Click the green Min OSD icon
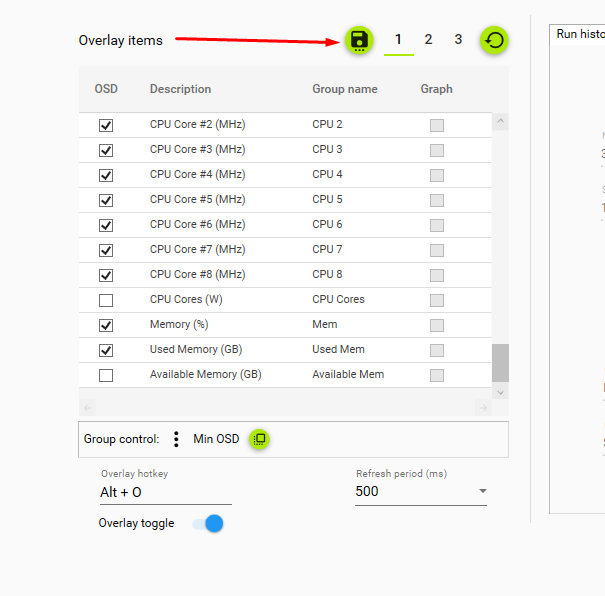 (259, 439)
